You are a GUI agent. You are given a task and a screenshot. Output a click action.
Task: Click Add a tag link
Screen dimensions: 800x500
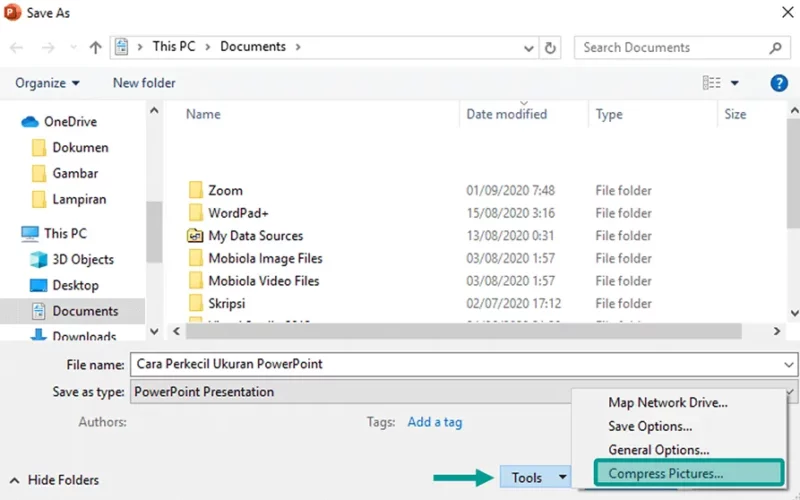click(435, 422)
